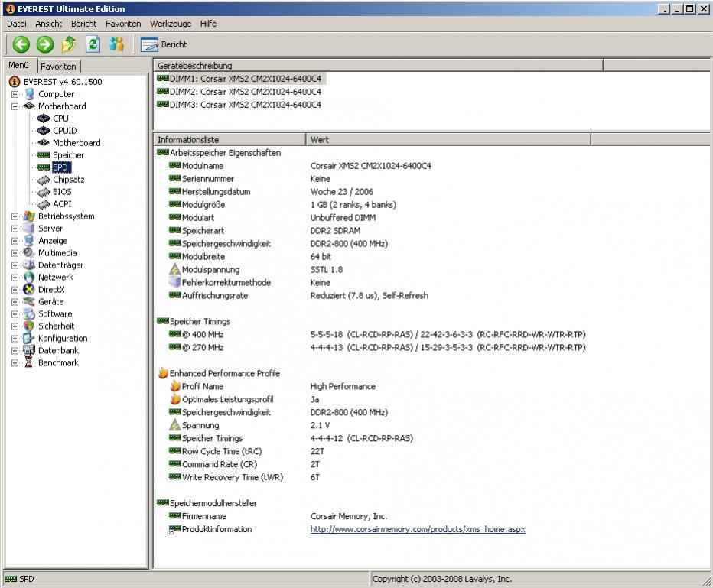Click the Informationsliste column header
This screenshot has height=588, width=713.
[x=230, y=139]
